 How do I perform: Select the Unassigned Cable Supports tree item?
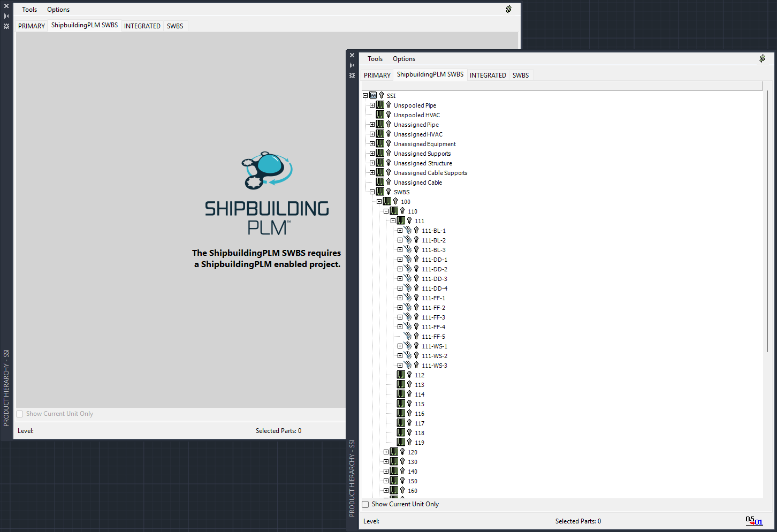430,173
